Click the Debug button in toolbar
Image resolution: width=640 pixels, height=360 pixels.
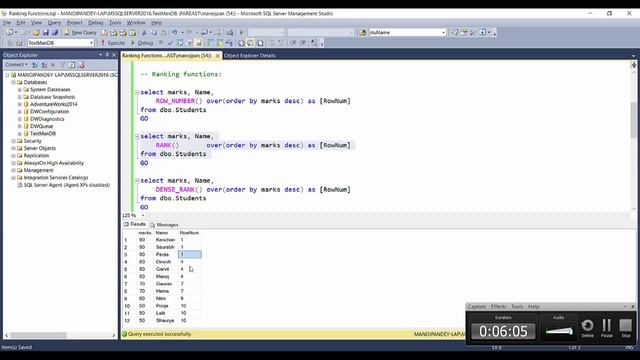pos(142,43)
